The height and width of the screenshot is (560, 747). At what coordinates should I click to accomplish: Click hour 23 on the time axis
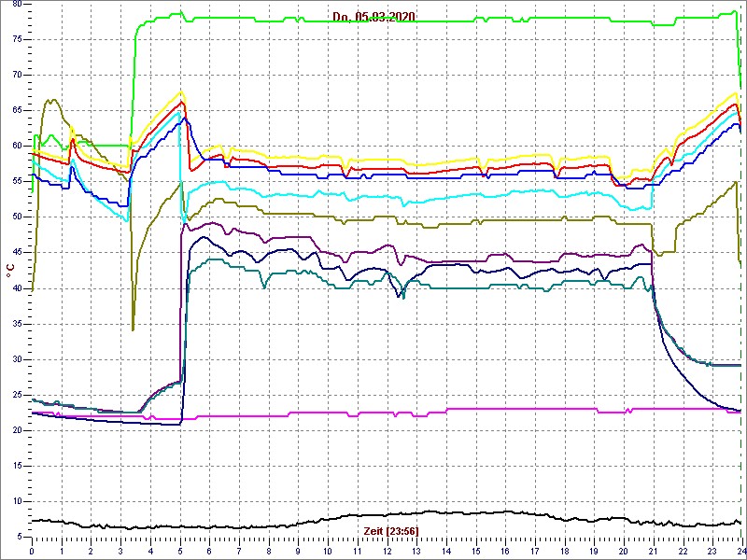tap(712, 551)
